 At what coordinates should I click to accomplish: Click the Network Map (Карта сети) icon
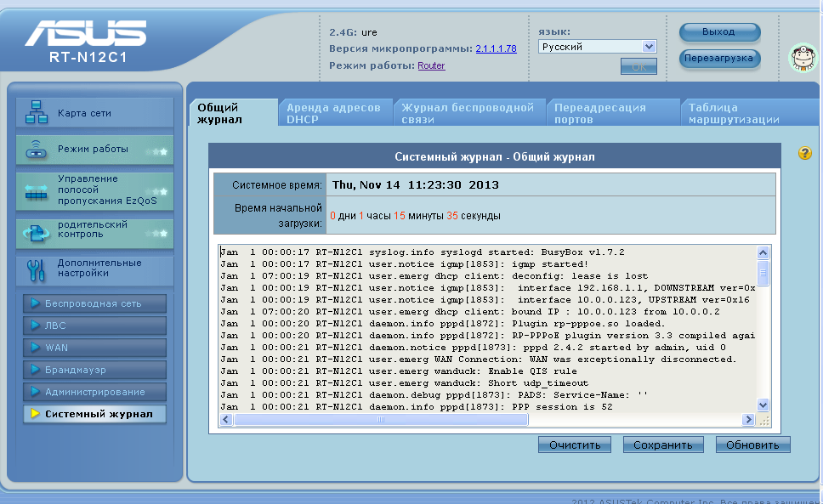(x=37, y=113)
